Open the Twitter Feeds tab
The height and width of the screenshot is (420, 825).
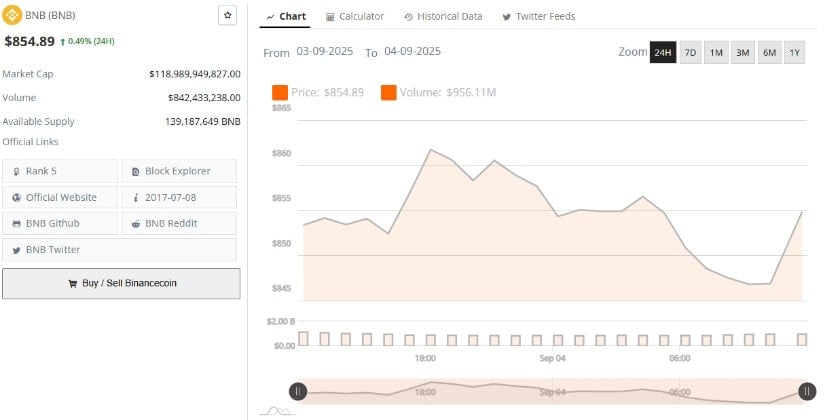coord(538,17)
